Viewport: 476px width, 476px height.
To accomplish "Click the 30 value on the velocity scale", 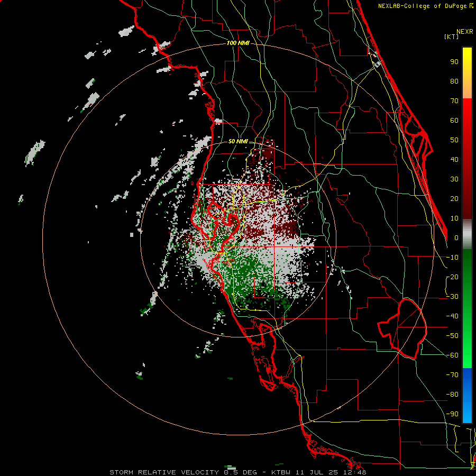I will (x=454, y=179).
